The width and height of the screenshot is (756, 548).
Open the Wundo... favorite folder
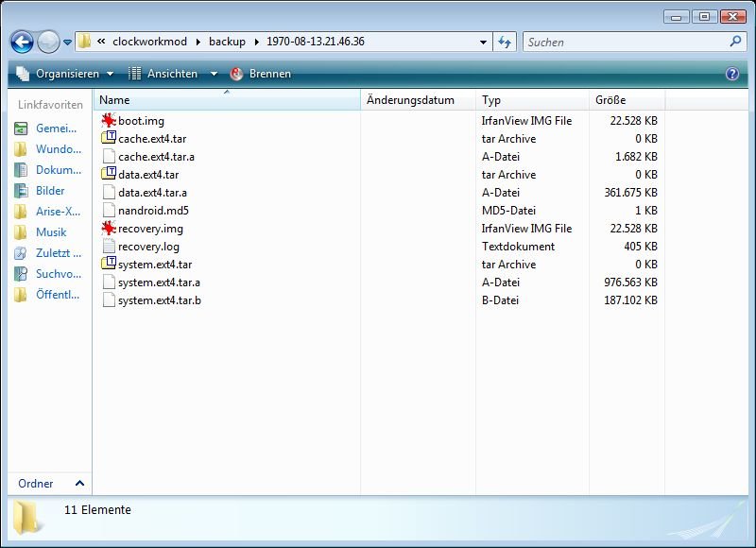[x=59, y=149]
